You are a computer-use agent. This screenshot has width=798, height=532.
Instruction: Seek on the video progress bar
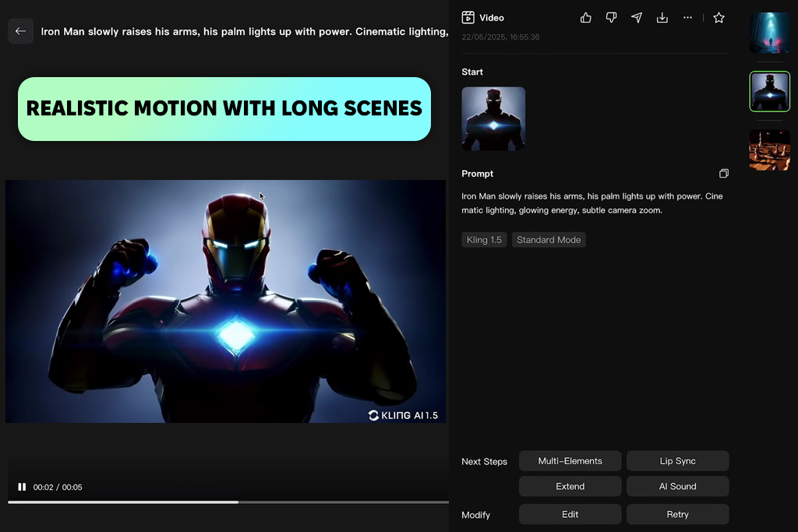[228, 502]
